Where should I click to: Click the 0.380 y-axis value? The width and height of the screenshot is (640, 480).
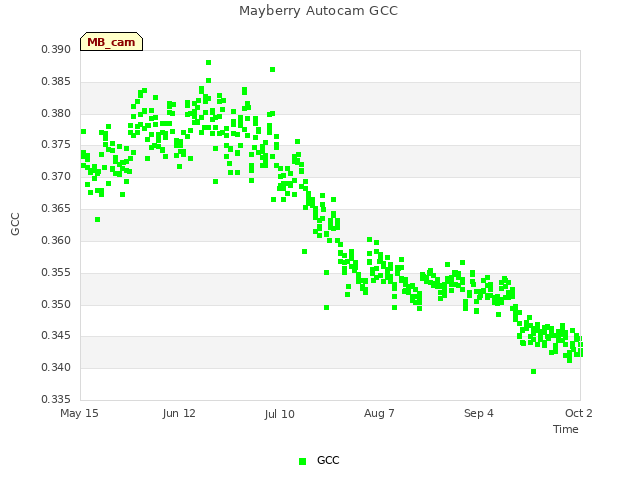point(56,113)
